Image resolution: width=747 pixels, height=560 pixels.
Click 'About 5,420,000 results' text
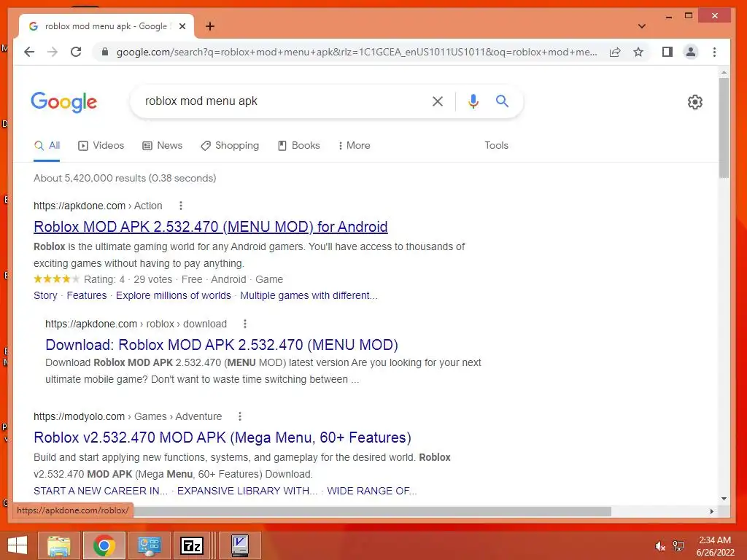(125, 178)
